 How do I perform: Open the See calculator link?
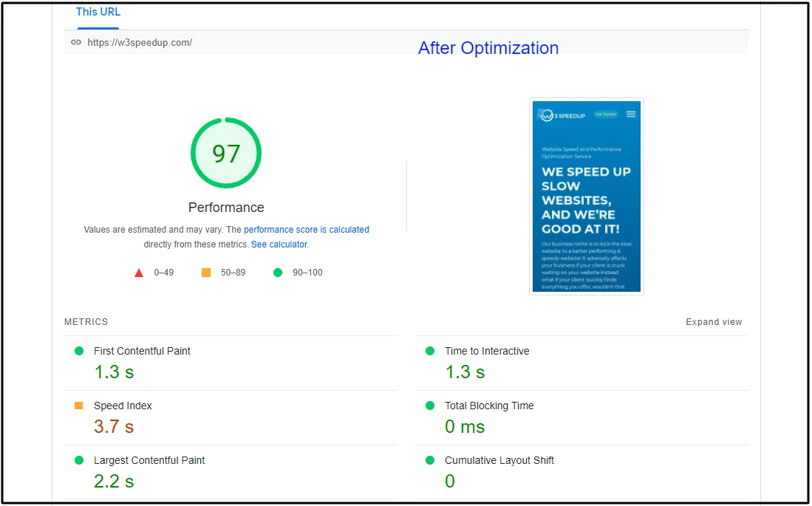click(279, 245)
